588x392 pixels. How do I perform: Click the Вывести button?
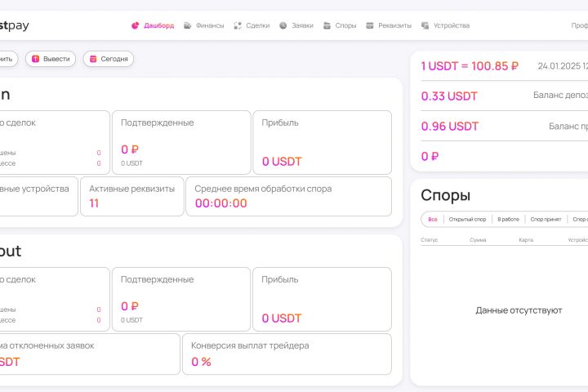51,59
